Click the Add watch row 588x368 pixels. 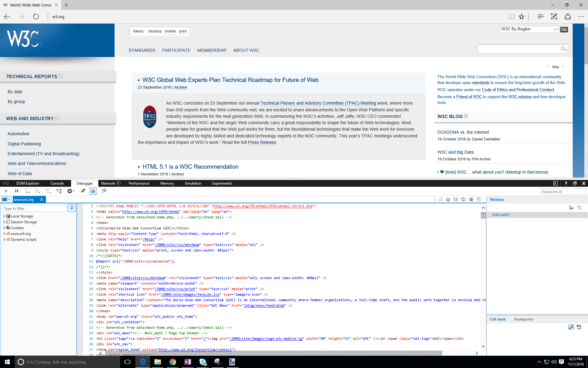point(537,215)
